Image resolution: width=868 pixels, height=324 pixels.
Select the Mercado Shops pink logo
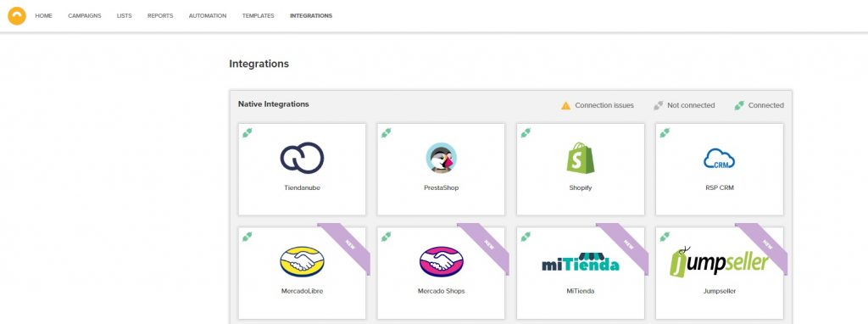click(441, 262)
